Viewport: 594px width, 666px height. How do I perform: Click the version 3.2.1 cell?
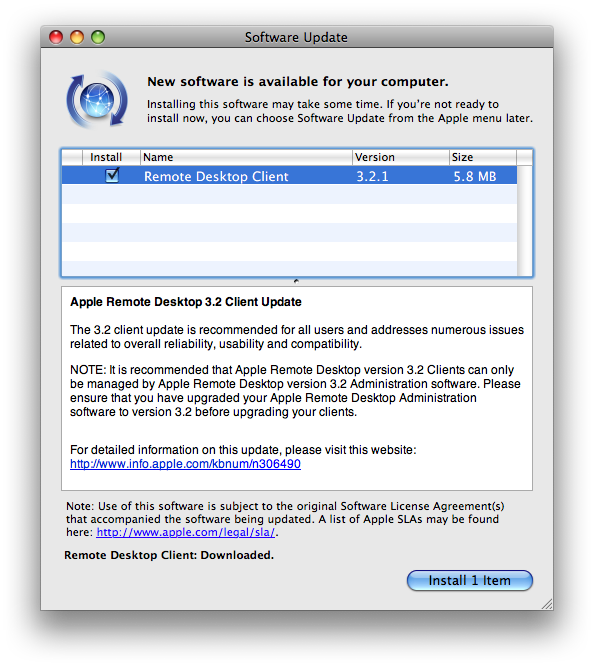point(372,176)
